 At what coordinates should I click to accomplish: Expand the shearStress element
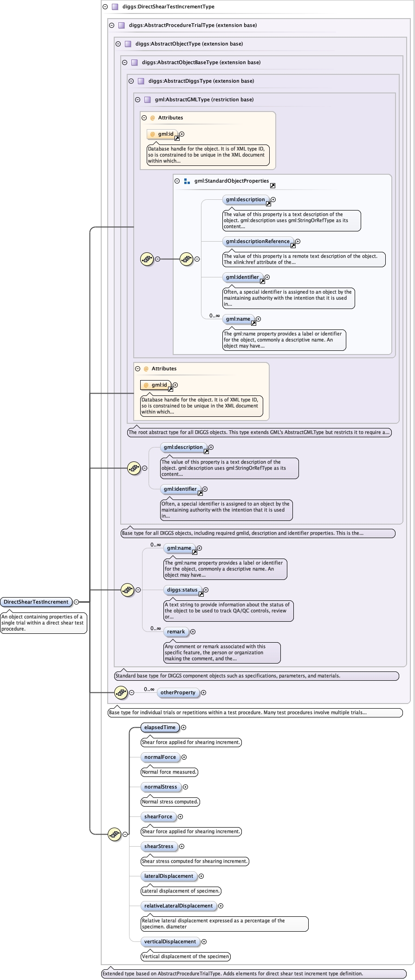[182, 846]
